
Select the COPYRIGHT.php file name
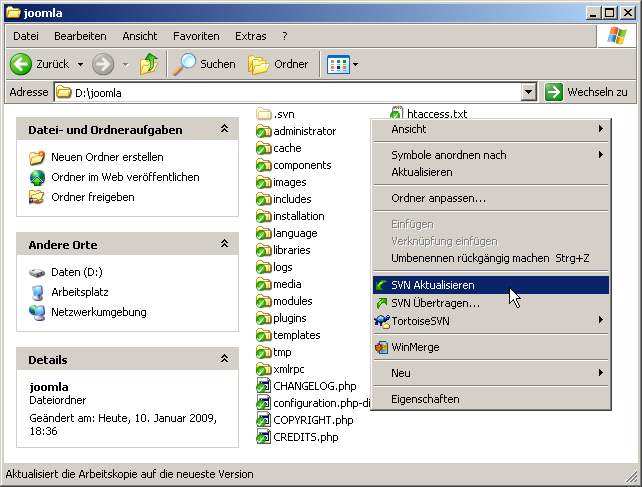point(313,420)
